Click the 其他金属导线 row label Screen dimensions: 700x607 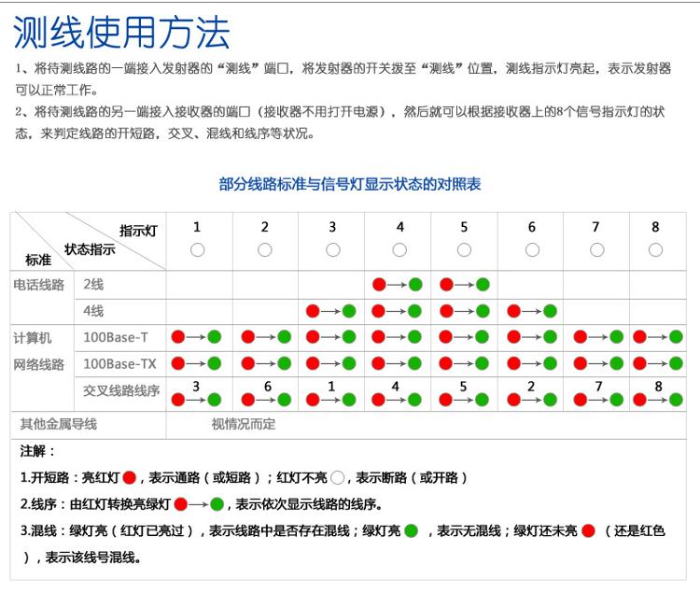[x=59, y=424]
